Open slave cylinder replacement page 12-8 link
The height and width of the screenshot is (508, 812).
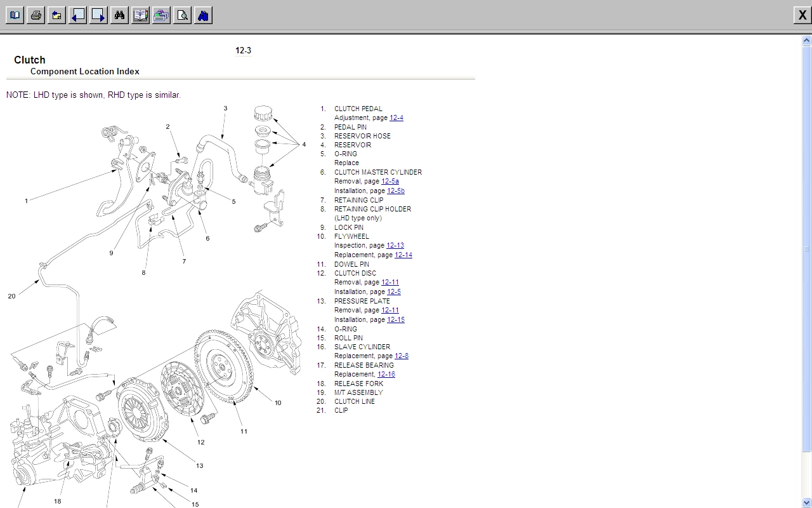pyautogui.click(x=401, y=356)
